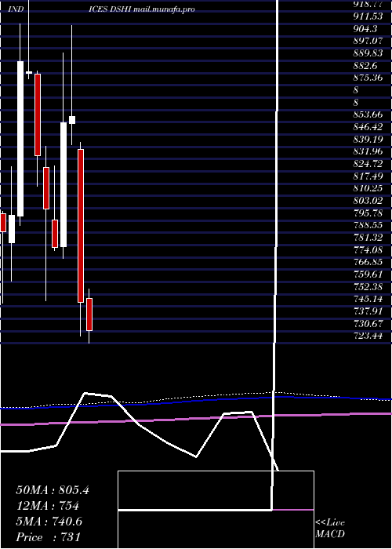The width and height of the screenshot is (392, 549).
Task: Click the 882.6 price label
Action: [365, 65]
